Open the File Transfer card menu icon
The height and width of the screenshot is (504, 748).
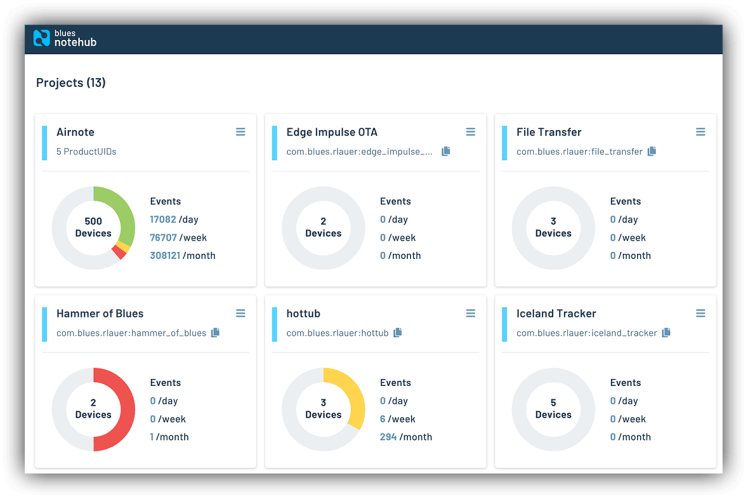700,132
